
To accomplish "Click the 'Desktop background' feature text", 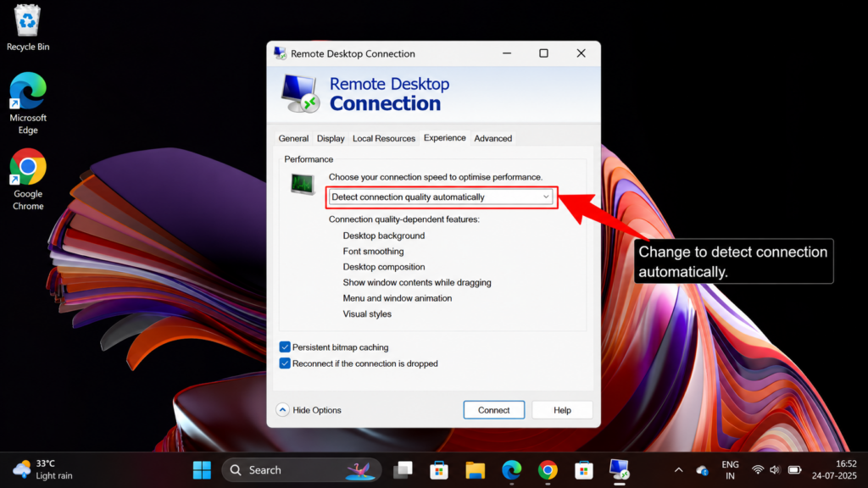I will [x=384, y=236].
